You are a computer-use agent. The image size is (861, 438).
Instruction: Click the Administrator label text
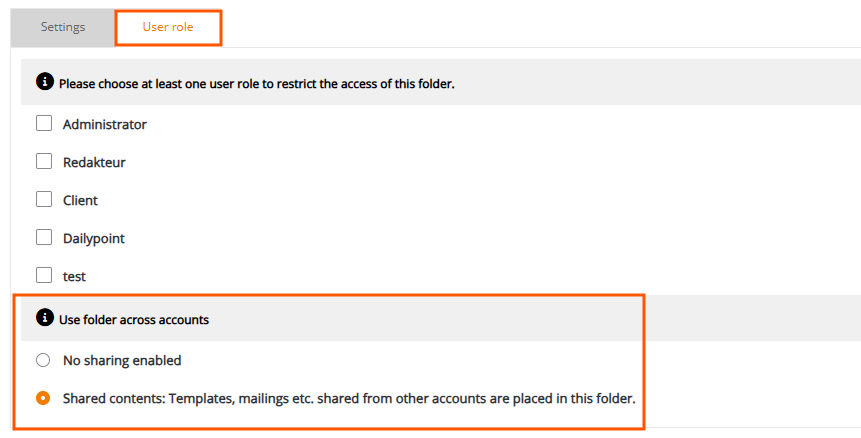point(105,125)
